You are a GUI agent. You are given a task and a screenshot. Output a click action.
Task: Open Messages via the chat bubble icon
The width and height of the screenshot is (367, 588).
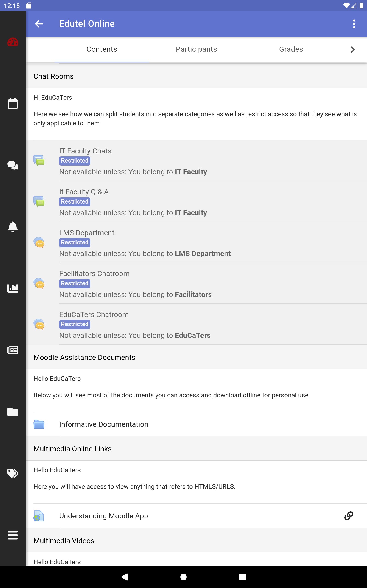(x=13, y=166)
